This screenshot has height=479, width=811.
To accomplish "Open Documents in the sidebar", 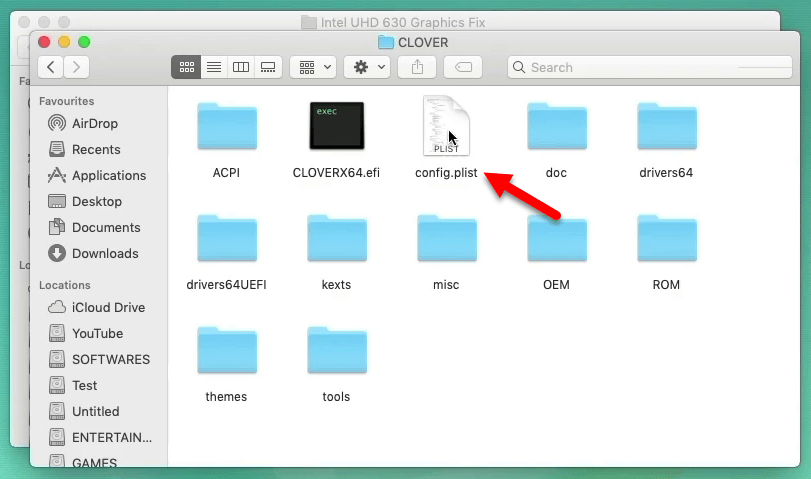I will pos(94,227).
